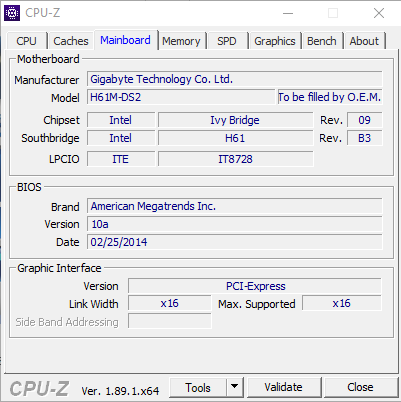View the About tab
The height and width of the screenshot is (402, 401).
point(364,41)
